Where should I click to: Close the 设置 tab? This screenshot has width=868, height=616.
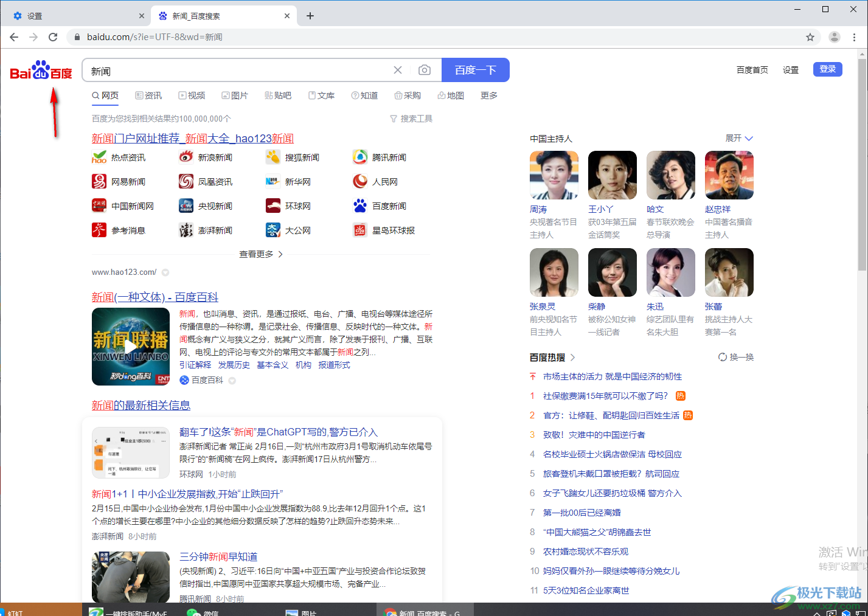pyautogui.click(x=142, y=16)
